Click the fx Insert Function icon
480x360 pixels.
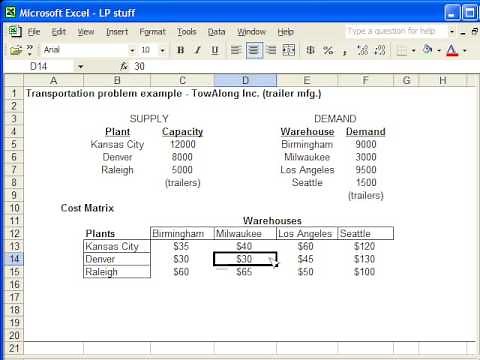[124, 66]
